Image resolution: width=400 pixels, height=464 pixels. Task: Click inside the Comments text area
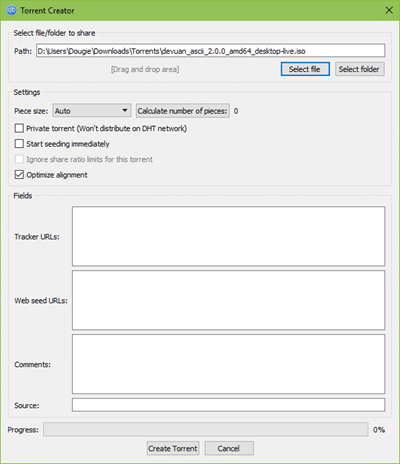pos(228,364)
